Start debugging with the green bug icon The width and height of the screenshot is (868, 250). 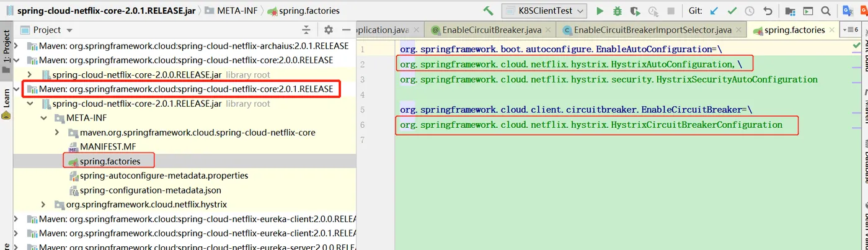point(618,11)
